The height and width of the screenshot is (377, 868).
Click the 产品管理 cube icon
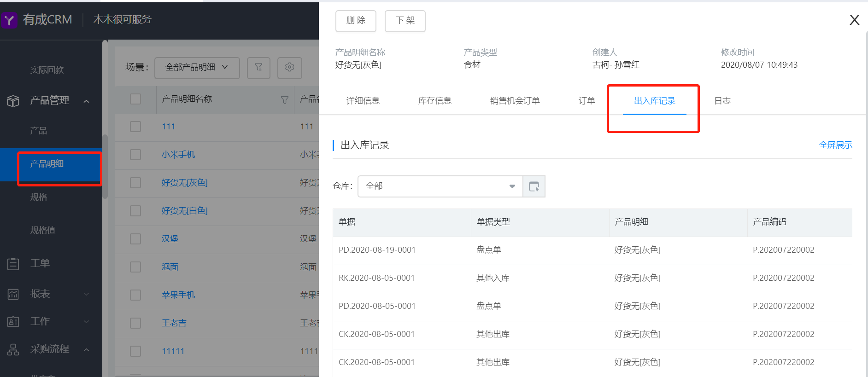(13, 100)
